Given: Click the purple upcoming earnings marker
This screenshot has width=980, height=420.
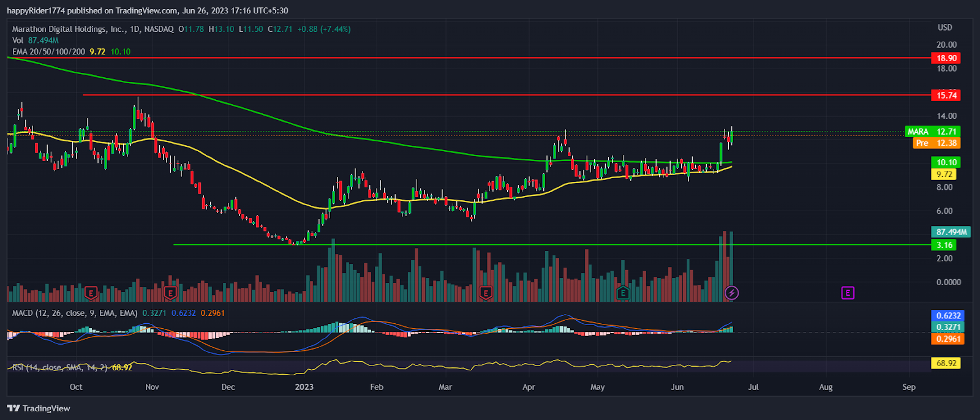Looking at the screenshot, I should tap(848, 293).
